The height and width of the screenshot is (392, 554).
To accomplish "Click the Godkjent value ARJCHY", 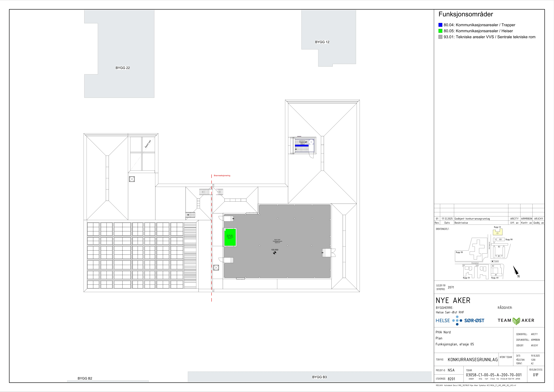I will [534, 345].
